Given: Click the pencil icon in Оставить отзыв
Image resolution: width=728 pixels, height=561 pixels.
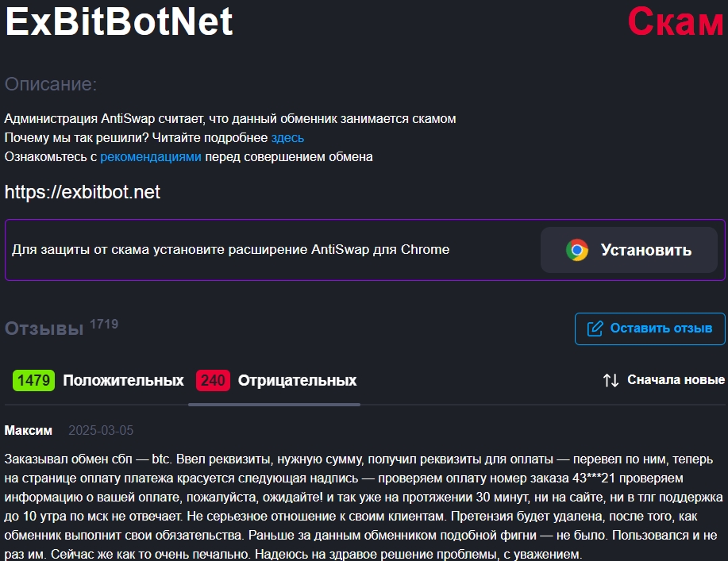Looking at the screenshot, I should 595,329.
